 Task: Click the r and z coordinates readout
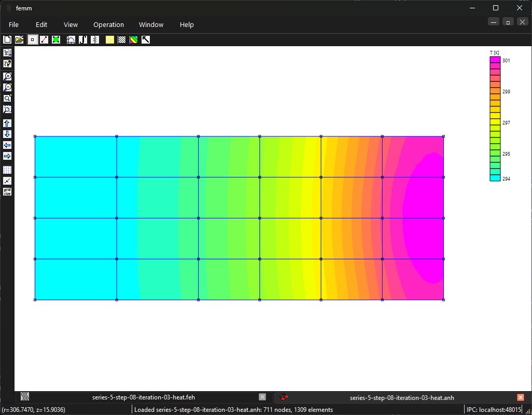click(x=34, y=410)
